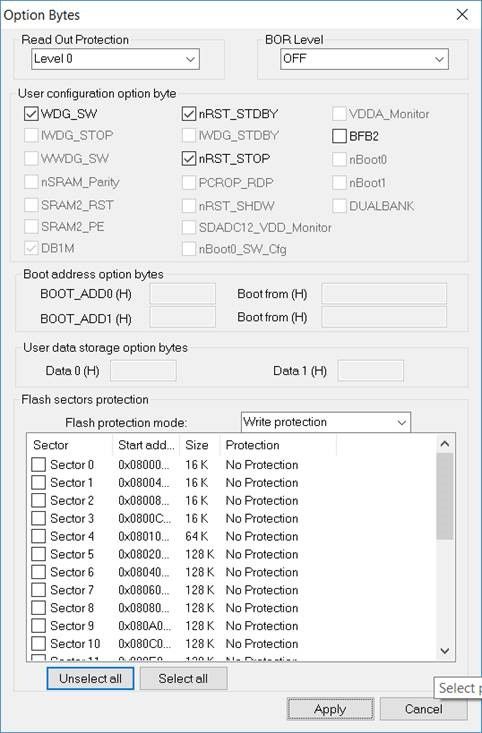Open the Flash protection mode dropdown

(326, 422)
